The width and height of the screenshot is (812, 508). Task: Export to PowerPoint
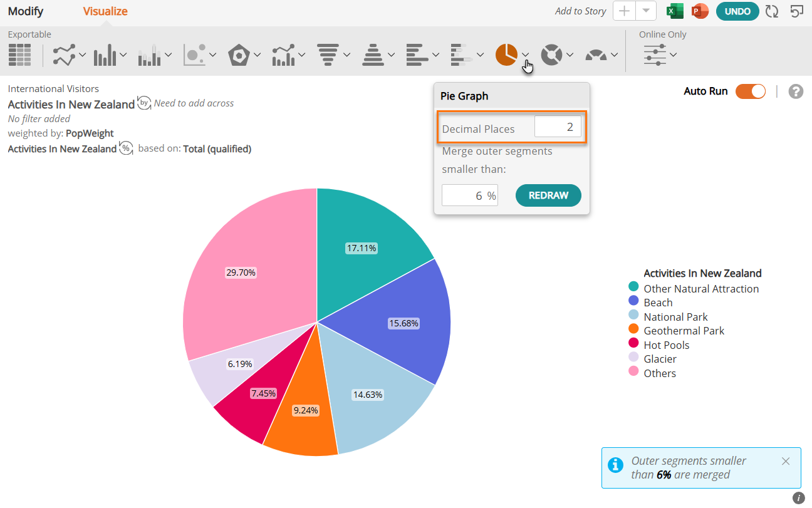tap(700, 11)
